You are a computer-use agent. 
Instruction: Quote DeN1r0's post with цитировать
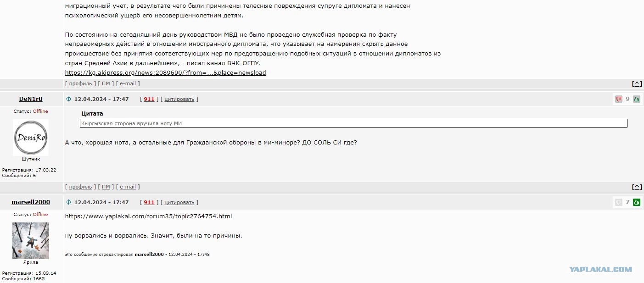click(179, 99)
